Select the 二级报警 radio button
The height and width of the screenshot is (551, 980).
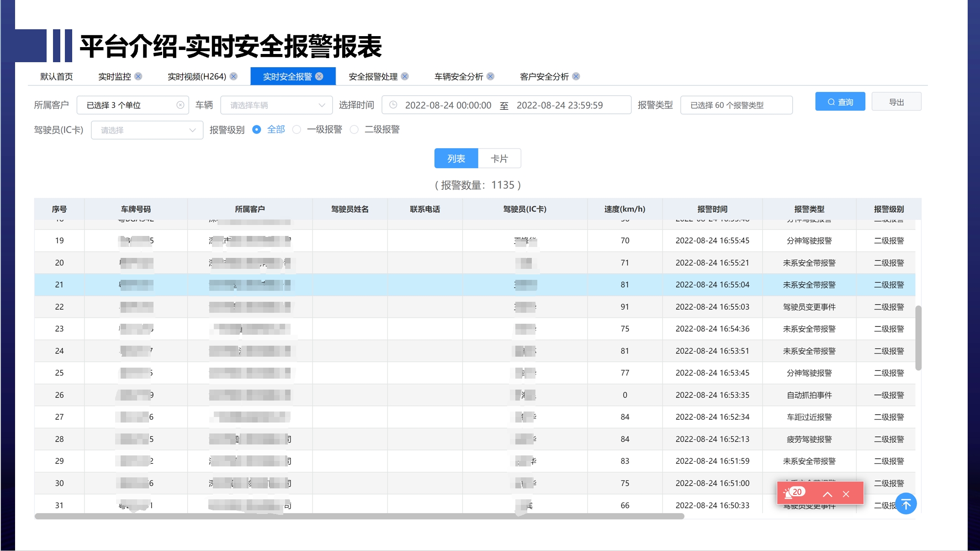[354, 129]
